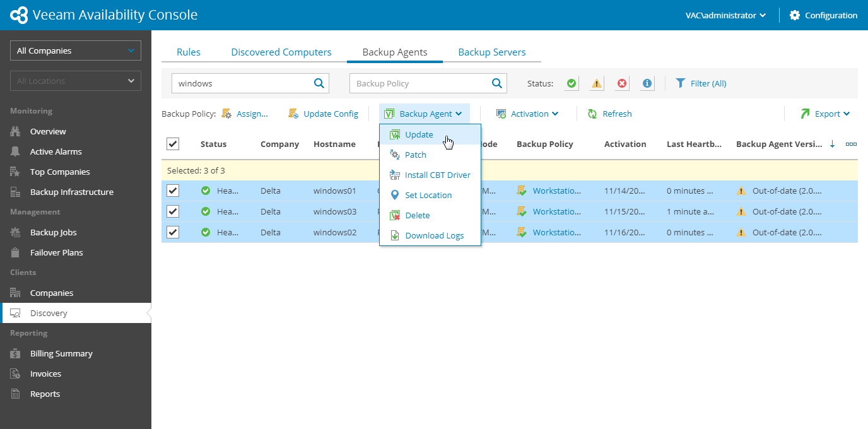Filter by warning yellow status icon
The height and width of the screenshot is (429, 868).
(x=597, y=83)
